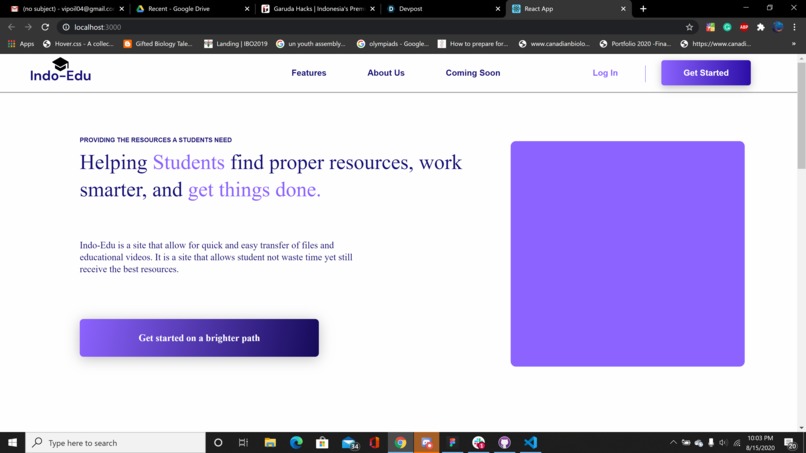Open the Chrome profile avatar
Image resolution: width=806 pixels, height=453 pixels.
click(x=778, y=27)
